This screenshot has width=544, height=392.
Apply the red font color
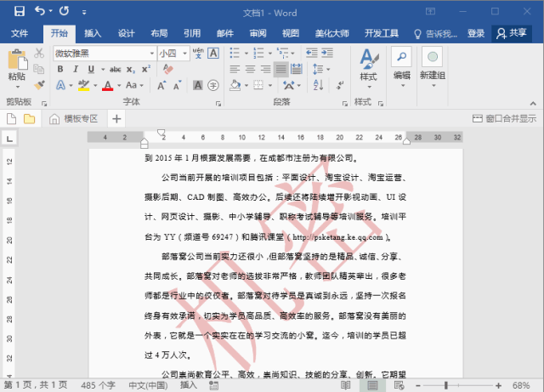pyautogui.click(x=108, y=85)
